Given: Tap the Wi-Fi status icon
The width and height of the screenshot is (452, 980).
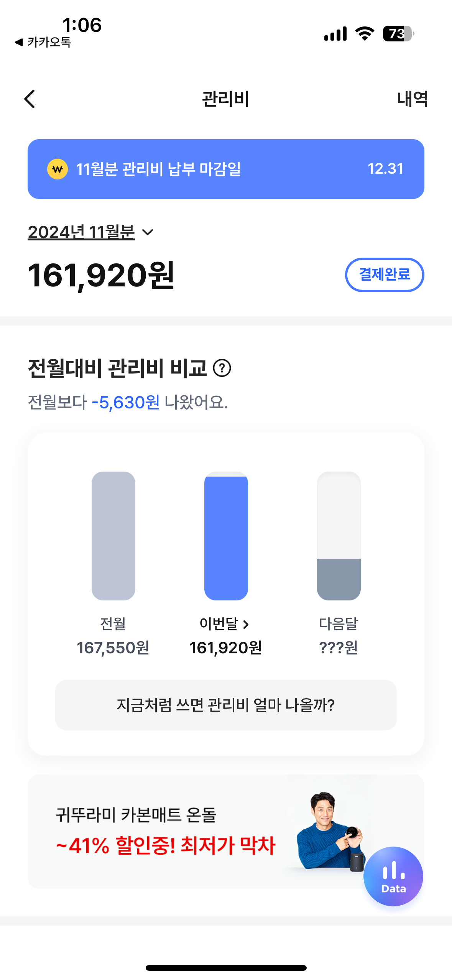Looking at the screenshot, I should pyautogui.click(x=365, y=34).
